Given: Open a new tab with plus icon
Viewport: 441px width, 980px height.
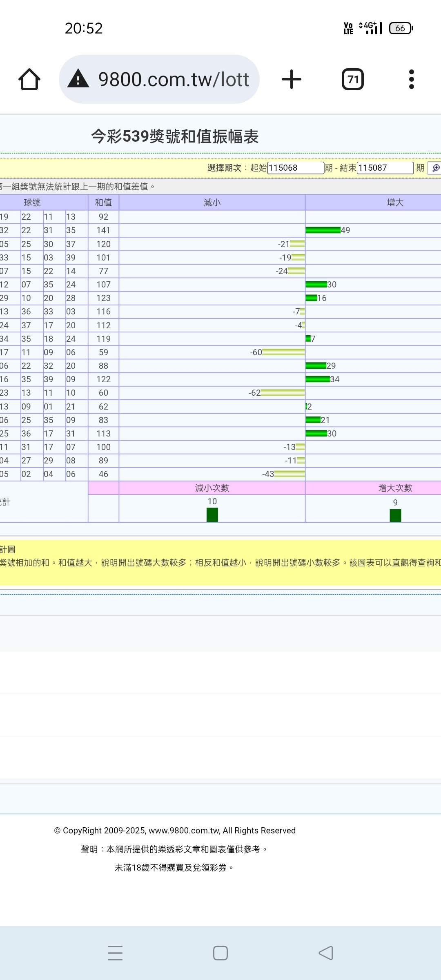Looking at the screenshot, I should click(292, 79).
